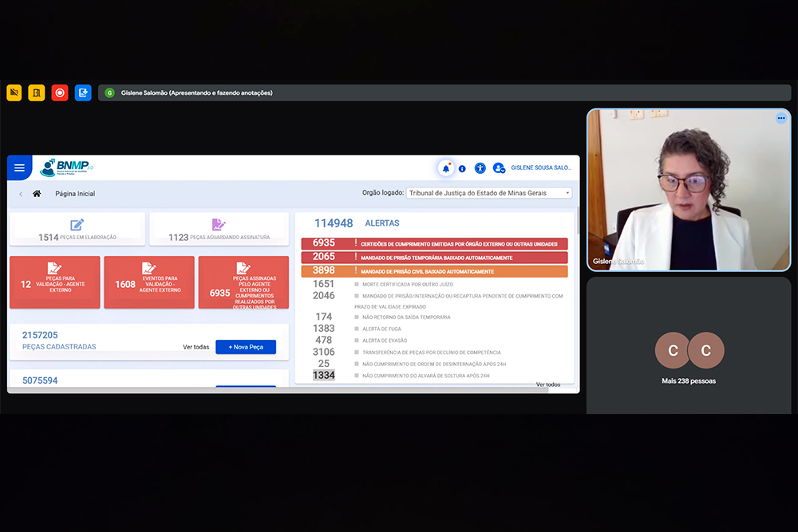Select Página Inicial breadcrumb item
Image resolution: width=798 pixels, height=532 pixels.
pos(75,194)
